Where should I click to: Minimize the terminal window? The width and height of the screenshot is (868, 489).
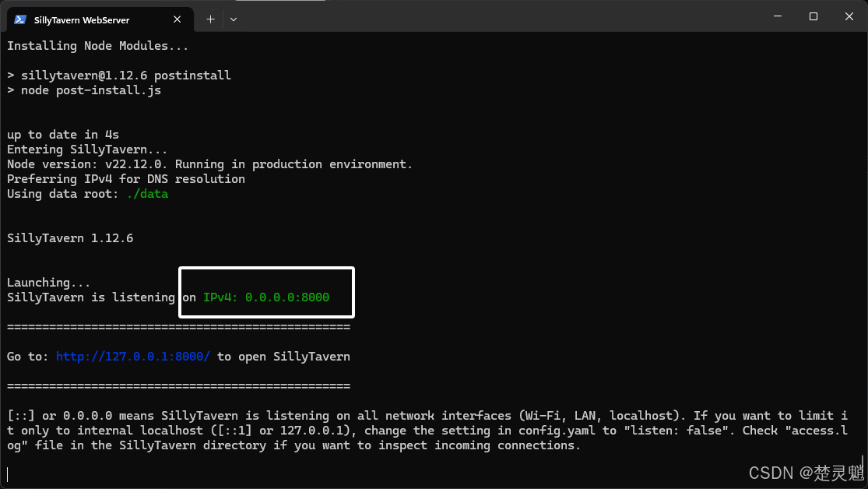click(x=778, y=16)
